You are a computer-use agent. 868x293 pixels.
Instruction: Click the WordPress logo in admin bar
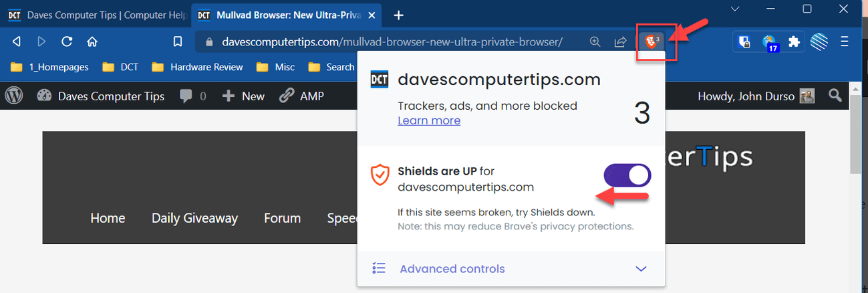coord(15,96)
